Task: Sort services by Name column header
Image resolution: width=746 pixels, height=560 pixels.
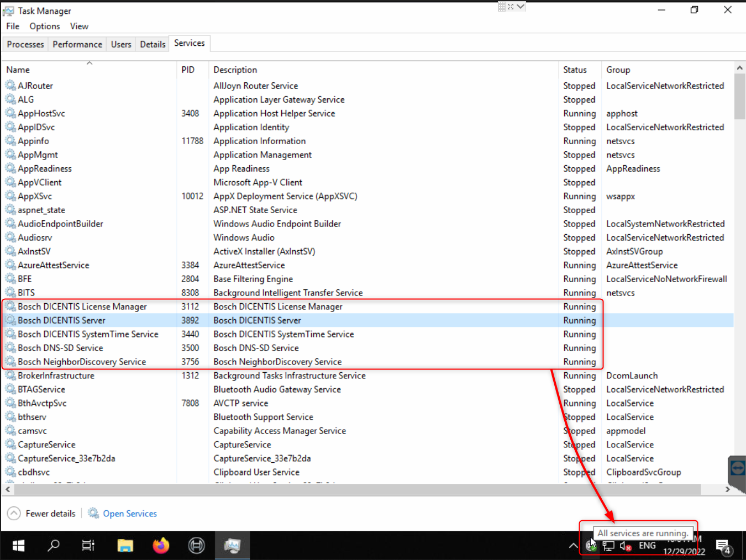Action: (x=18, y=70)
